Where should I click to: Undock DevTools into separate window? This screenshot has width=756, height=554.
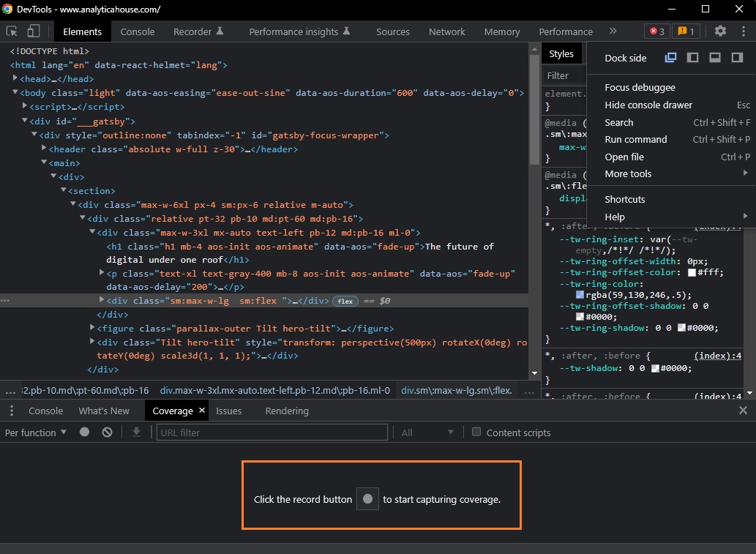click(x=670, y=58)
